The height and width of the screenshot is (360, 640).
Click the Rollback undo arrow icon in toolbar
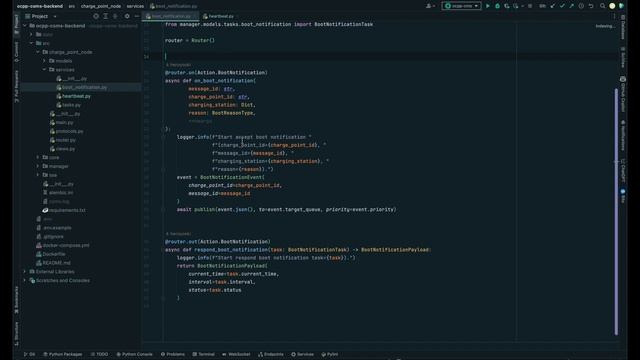(x=591, y=6)
